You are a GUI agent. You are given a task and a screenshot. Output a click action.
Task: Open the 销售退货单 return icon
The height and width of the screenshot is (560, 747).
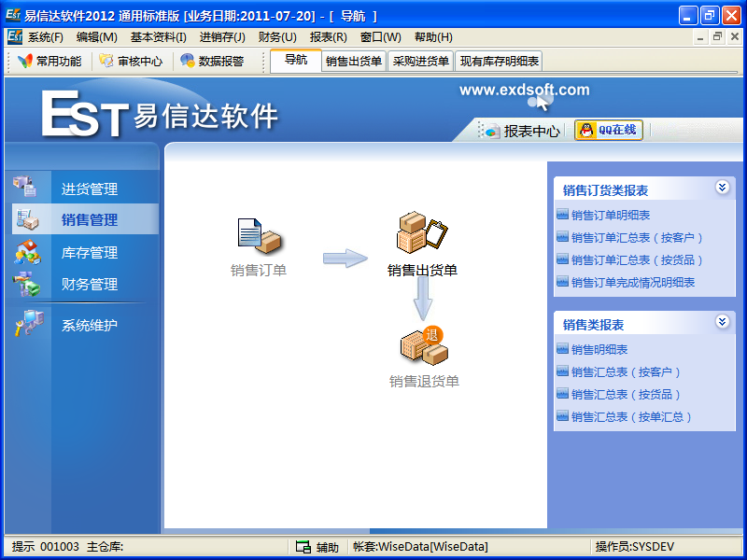click(424, 346)
